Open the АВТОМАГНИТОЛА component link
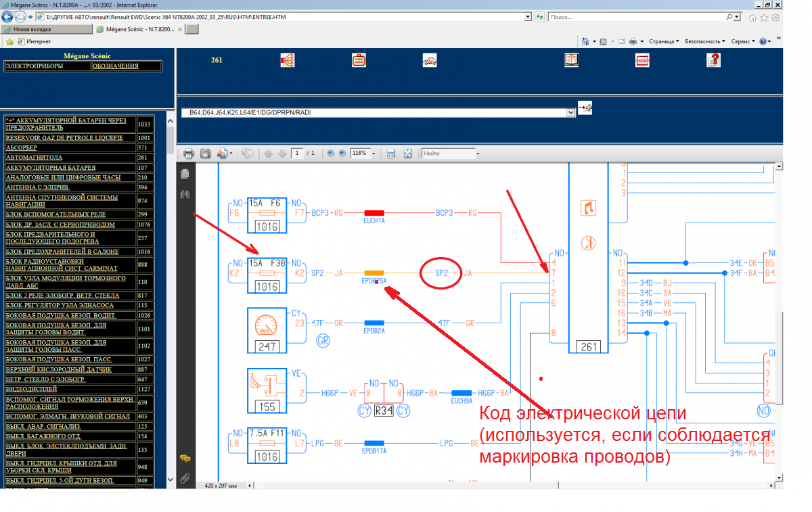This screenshot has width=812, height=512. click(34, 158)
